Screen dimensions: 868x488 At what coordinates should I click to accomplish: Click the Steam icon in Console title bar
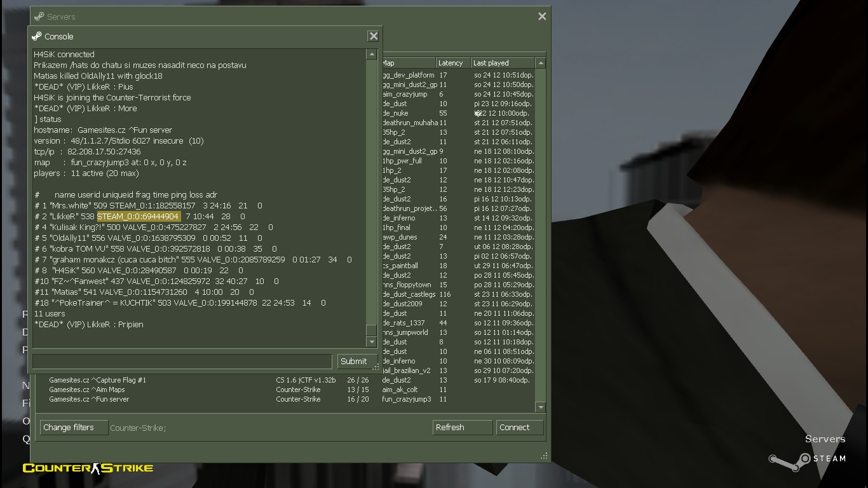pos(37,36)
